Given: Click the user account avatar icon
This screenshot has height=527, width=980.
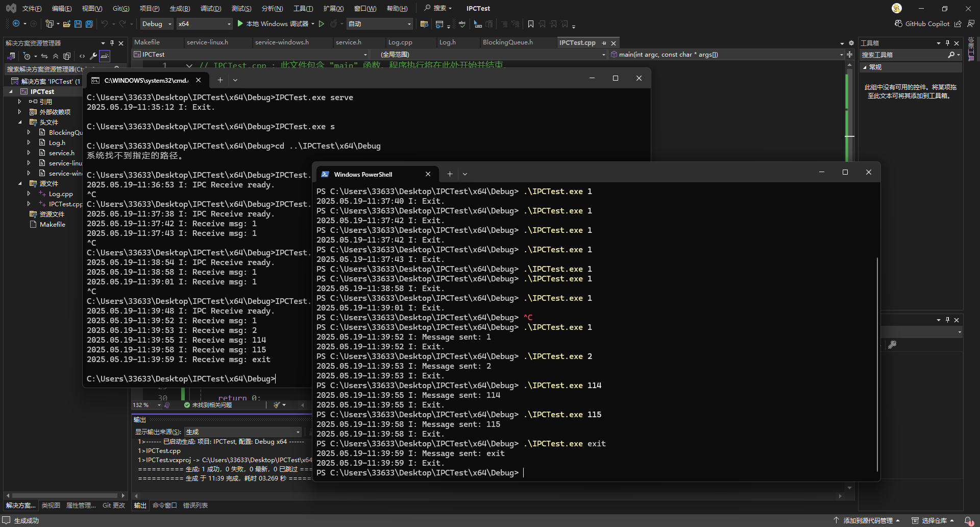Looking at the screenshot, I should (x=897, y=8).
